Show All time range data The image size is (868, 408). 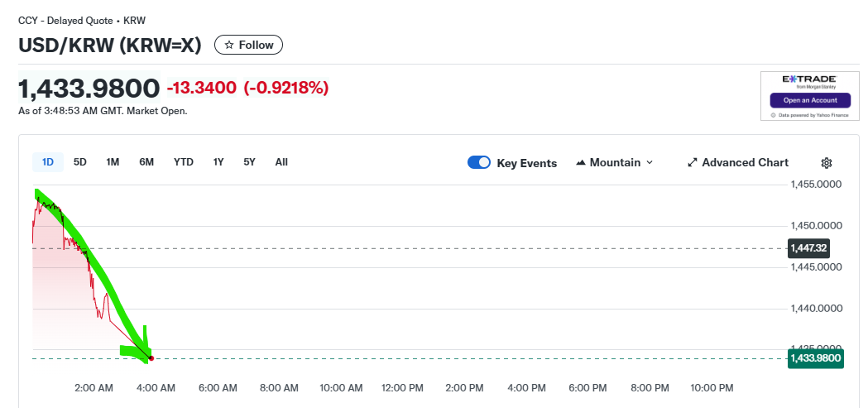[x=281, y=162]
